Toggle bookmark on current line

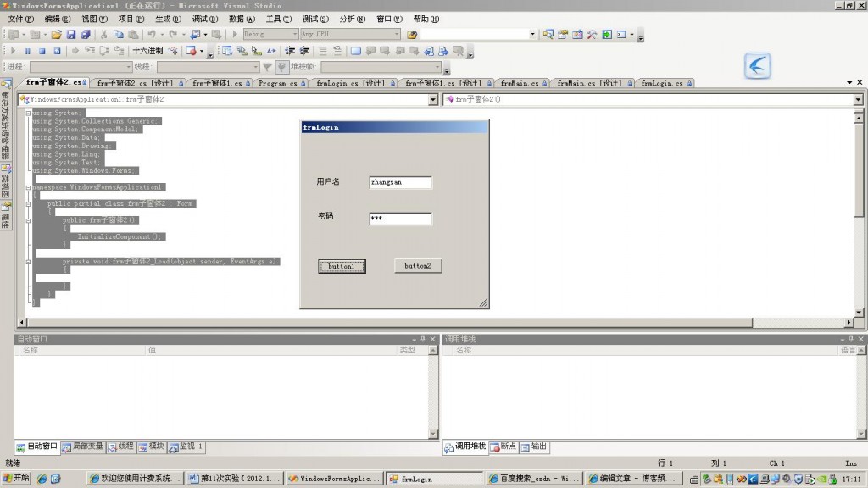click(355, 51)
